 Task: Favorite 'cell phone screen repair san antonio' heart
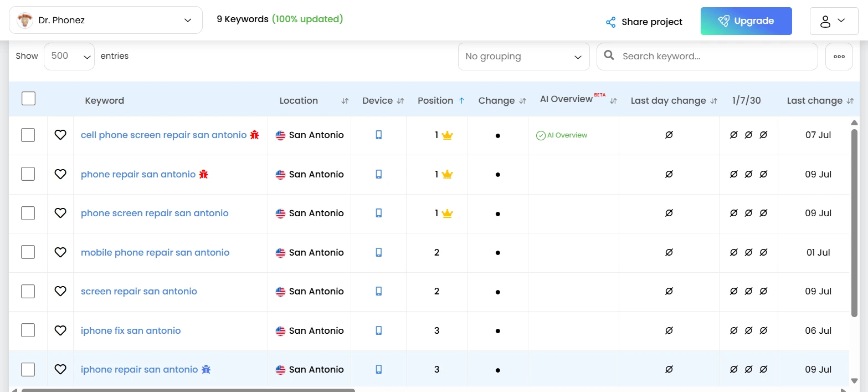(60, 135)
